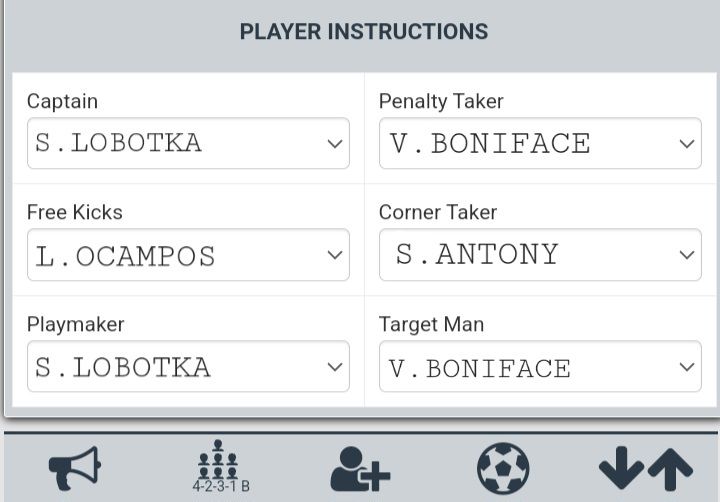The width and height of the screenshot is (720, 502).
Task: Expand the chevron arrow in Corner Taker box
Action: tap(687, 255)
